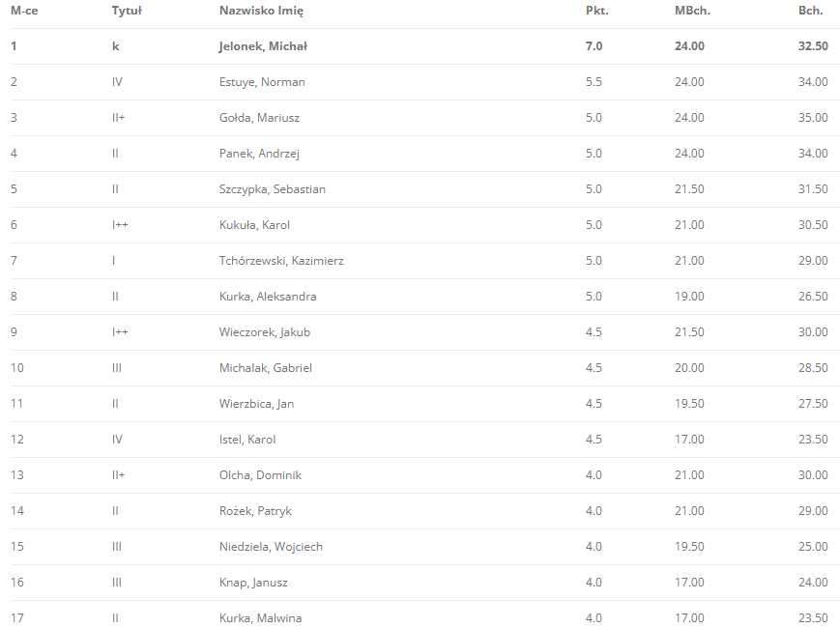Image resolution: width=840 pixels, height=628 pixels.
Task: Click the 'M-ce' column header
Action: (24, 11)
